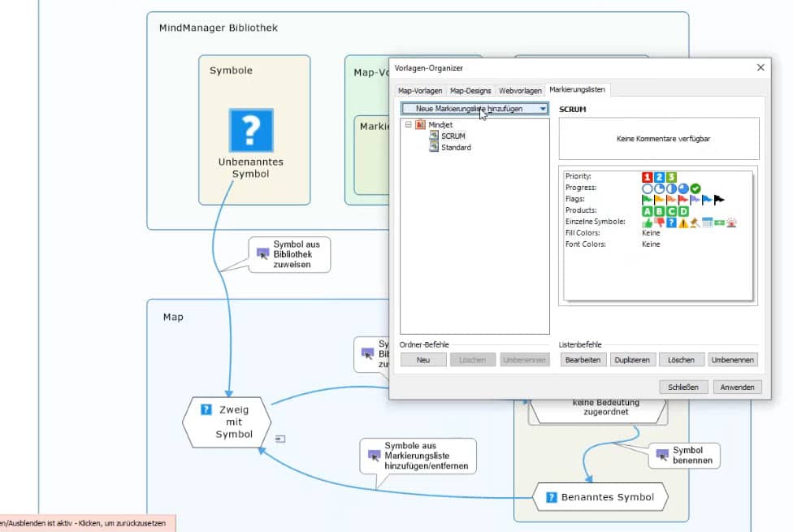
Task: Apply changes with the Anwenden button
Action: coord(737,387)
